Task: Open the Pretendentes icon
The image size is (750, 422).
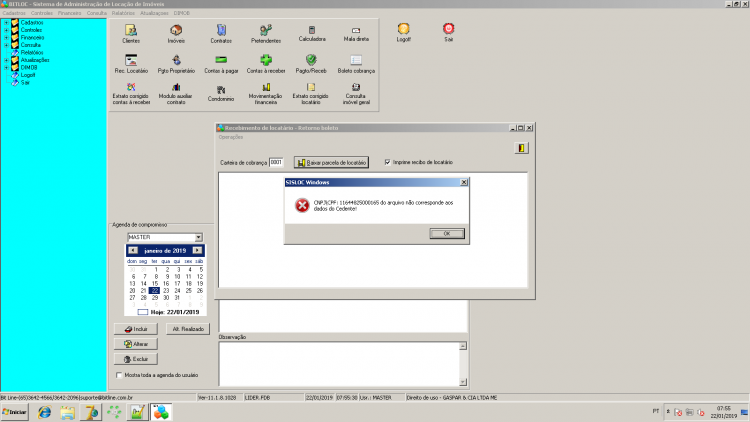Action: 266,34
